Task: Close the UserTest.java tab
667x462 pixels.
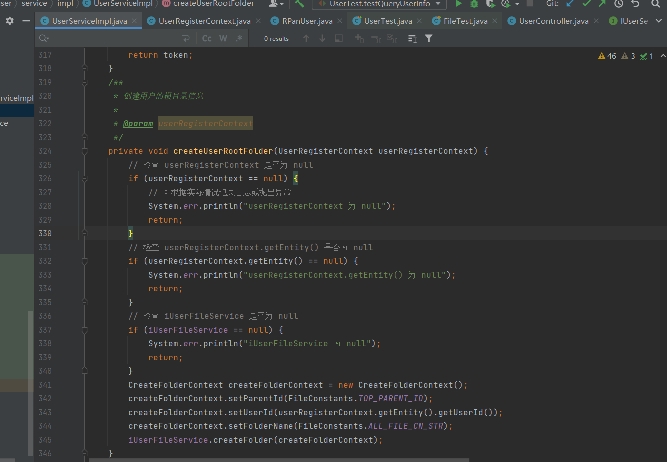Action: pos(419,20)
